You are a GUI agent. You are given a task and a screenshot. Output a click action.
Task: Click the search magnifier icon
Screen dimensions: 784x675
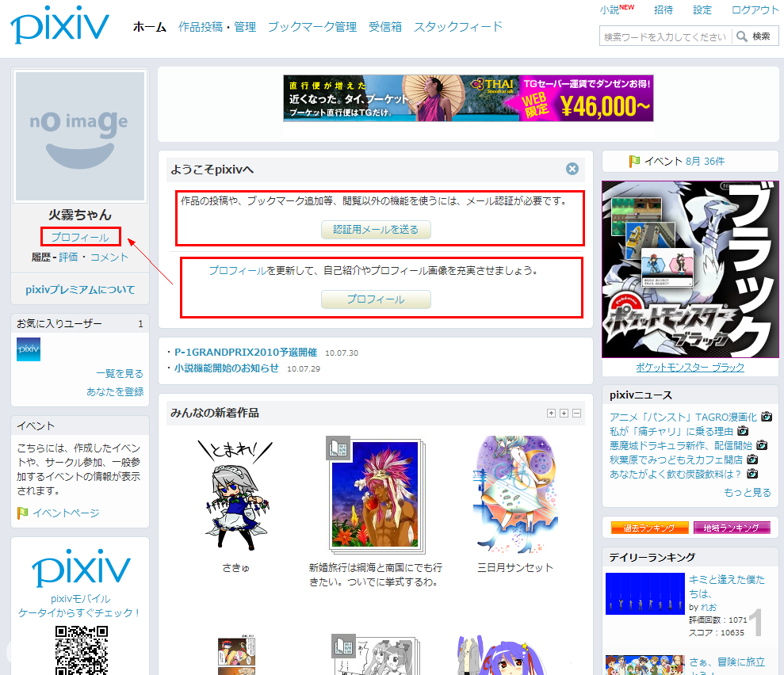coord(741,36)
